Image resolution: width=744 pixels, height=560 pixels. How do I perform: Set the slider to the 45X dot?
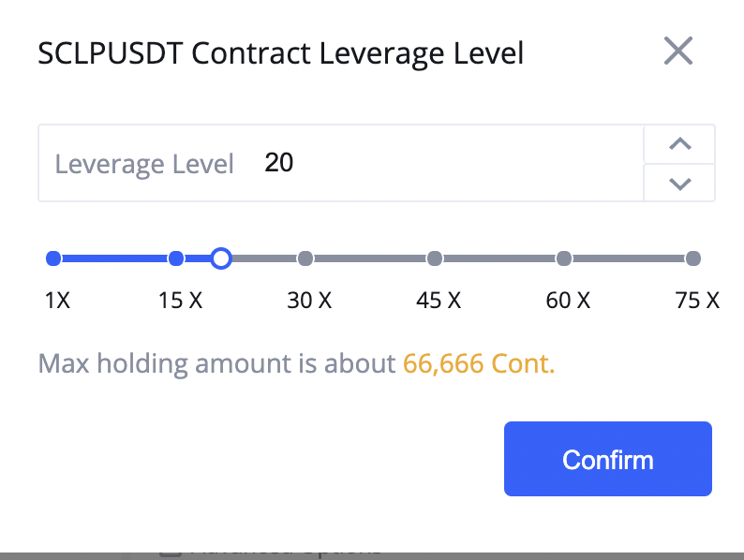click(x=435, y=258)
